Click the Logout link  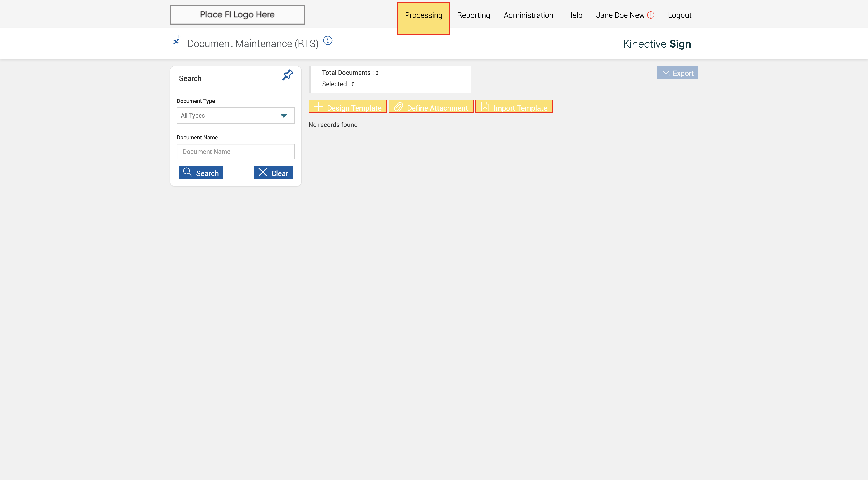point(679,16)
